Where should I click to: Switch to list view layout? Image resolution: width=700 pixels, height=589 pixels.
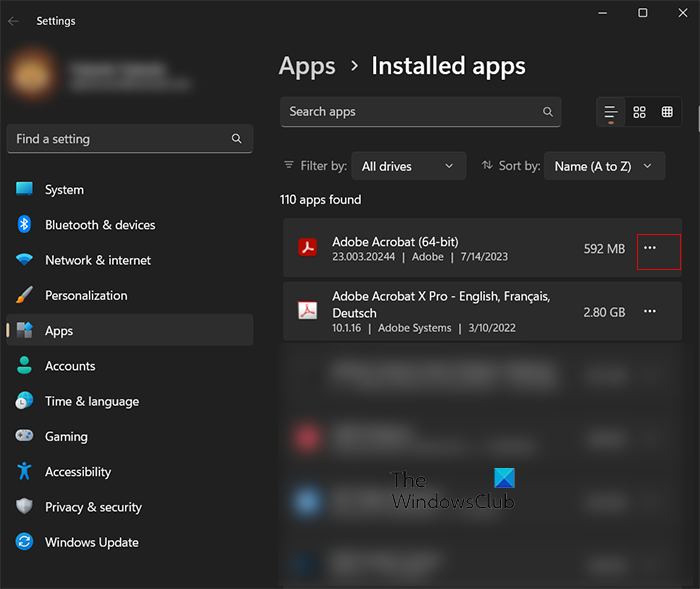pos(610,112)
